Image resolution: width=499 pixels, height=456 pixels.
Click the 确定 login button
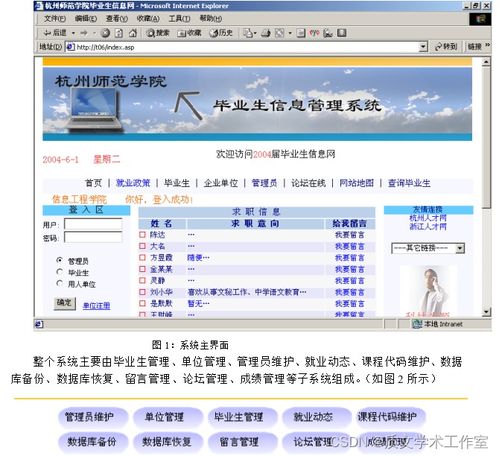coord(65,303)
